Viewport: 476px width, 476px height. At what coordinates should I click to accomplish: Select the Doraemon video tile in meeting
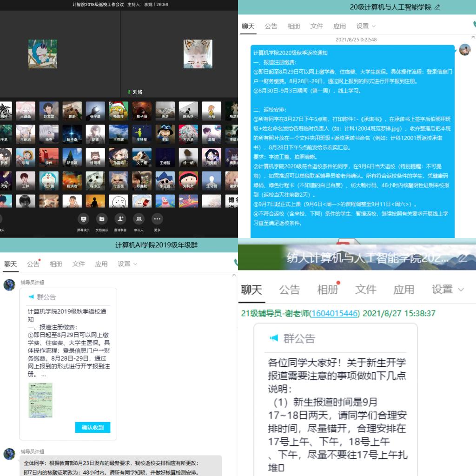(43, 54)
